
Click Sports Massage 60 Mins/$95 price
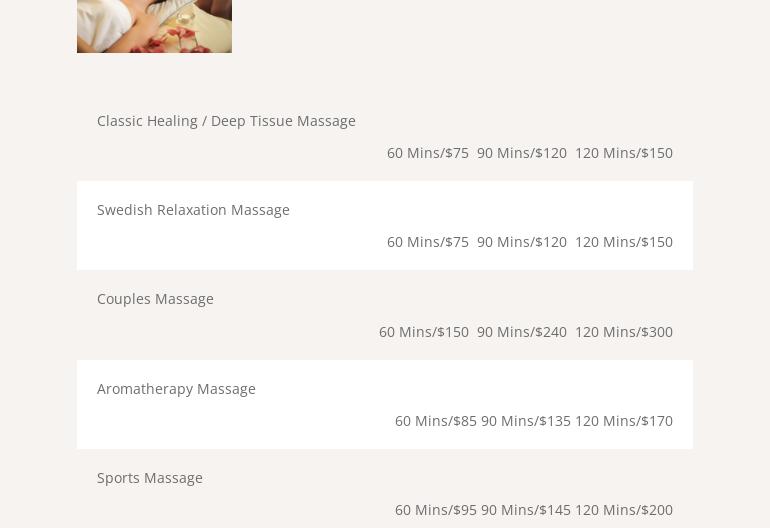[x=436, y=510]
